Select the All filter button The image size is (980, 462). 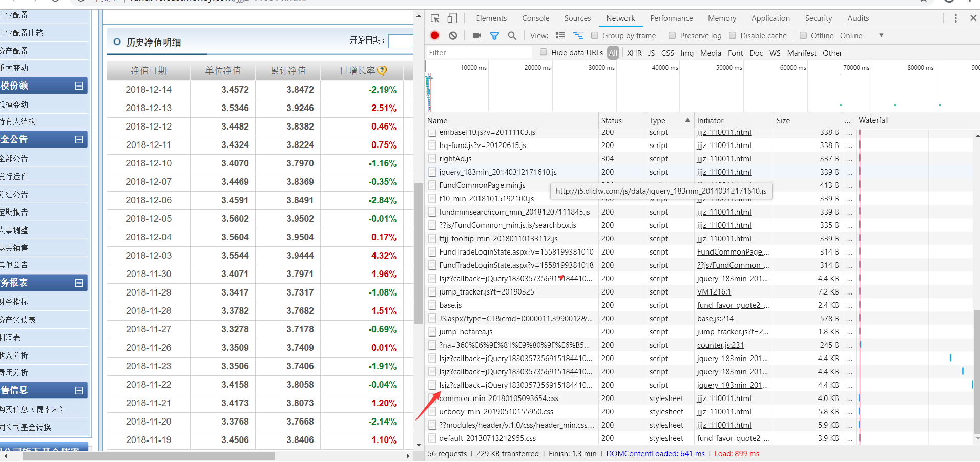pos(613,52)
